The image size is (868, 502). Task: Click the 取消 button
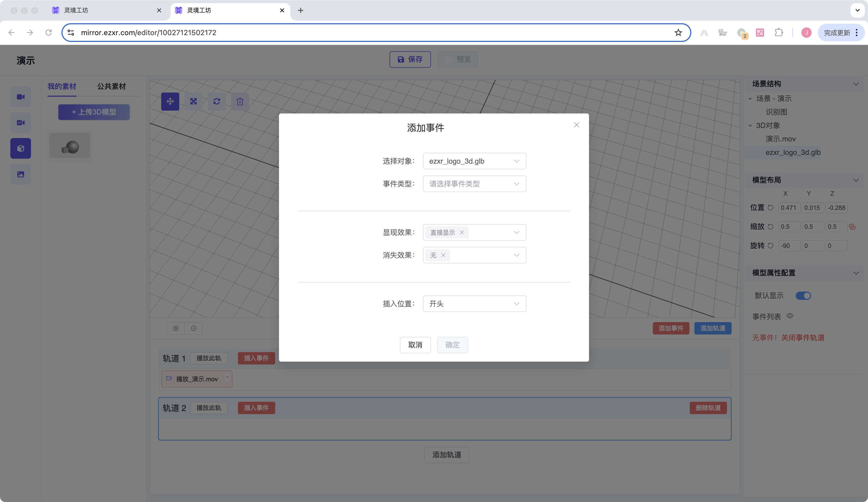[415, 345]
